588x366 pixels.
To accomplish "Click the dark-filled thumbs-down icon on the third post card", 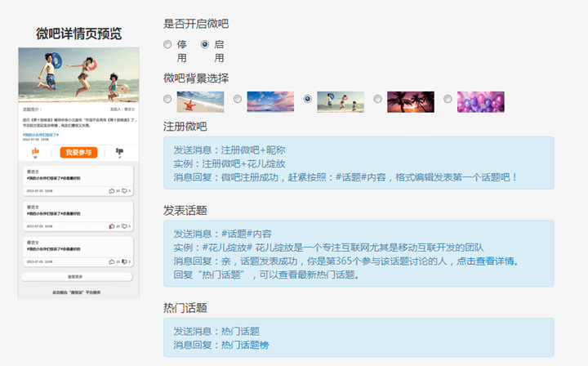I will [124, 261].
